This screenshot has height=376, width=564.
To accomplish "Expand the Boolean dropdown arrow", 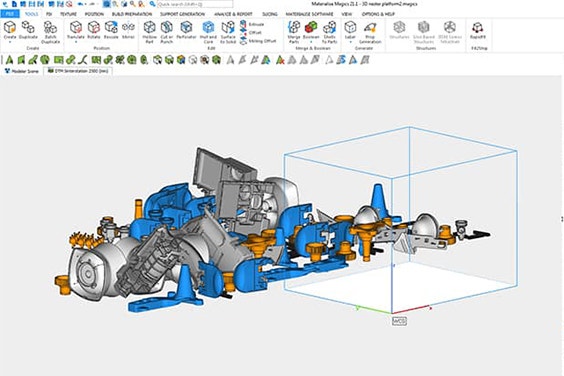I will coord(311,42).
